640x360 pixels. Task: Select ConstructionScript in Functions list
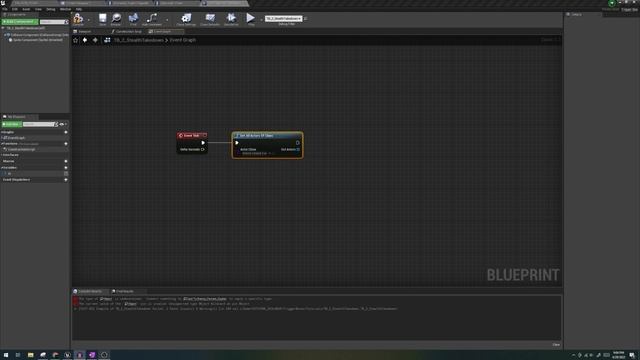[21, 149]
